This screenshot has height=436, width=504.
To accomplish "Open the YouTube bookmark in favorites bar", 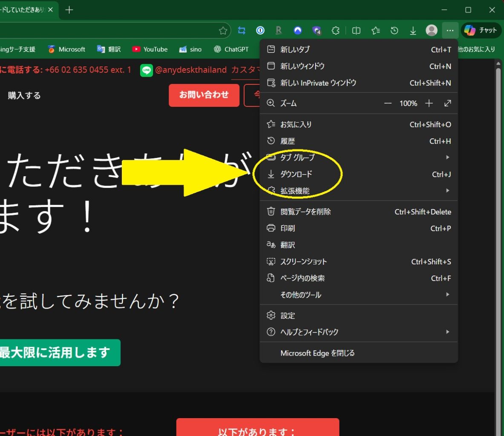I will pyautogui.click(x=150, y=49).
